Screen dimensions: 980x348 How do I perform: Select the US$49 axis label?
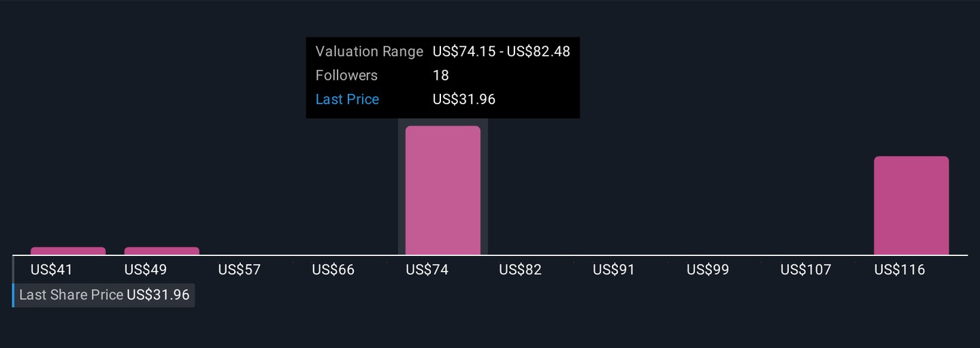pyautogui.click(x=146, y=270)
